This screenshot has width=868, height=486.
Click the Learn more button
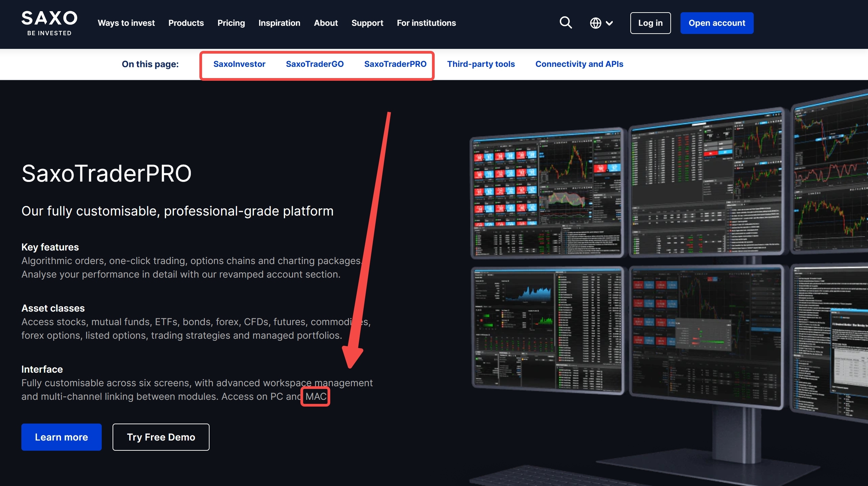point(61,437)
